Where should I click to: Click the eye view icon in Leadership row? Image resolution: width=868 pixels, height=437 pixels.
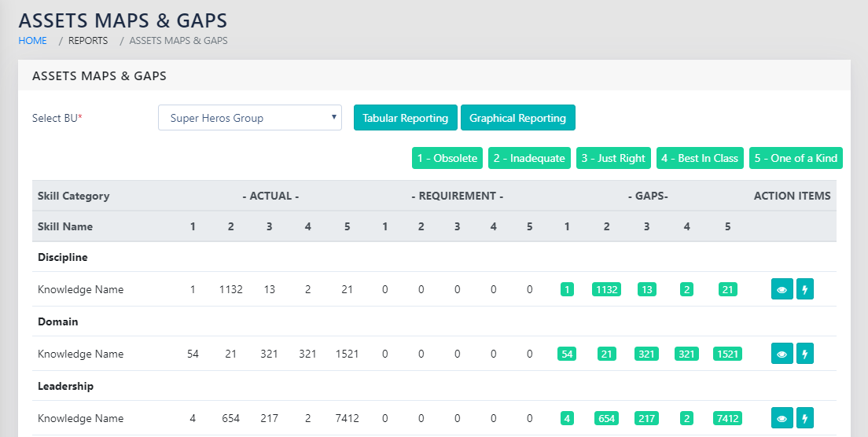(782, 418)
